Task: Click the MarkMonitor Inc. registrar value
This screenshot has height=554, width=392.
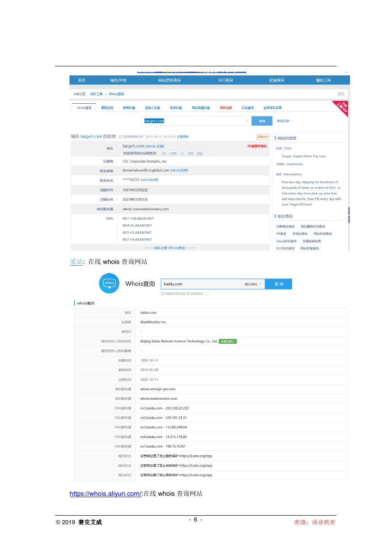Action: (153, 322)
